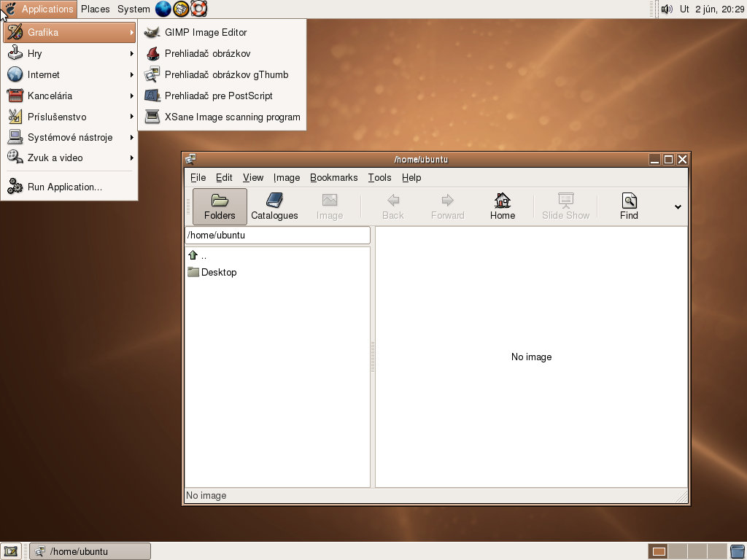Click the XSane scanner icon

click(152, 117)
